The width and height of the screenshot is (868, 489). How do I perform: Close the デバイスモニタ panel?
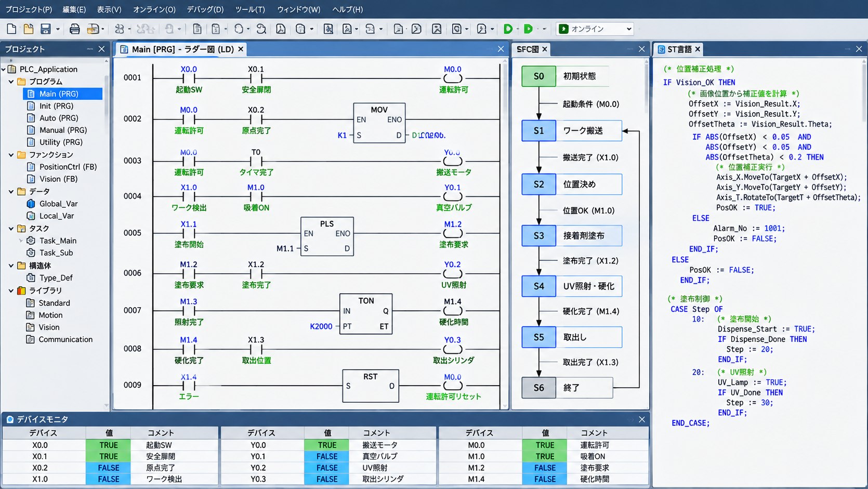pos(642,419)
